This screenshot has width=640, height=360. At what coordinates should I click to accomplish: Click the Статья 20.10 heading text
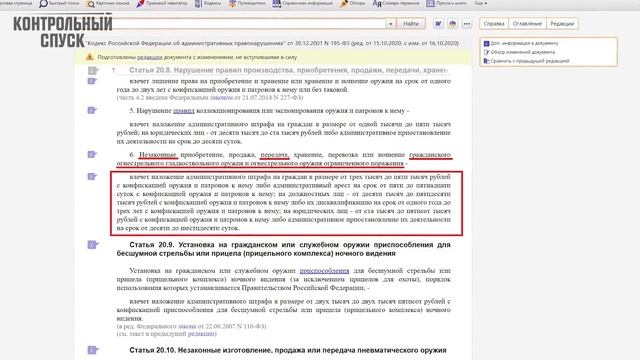click(x=288, y=350)
